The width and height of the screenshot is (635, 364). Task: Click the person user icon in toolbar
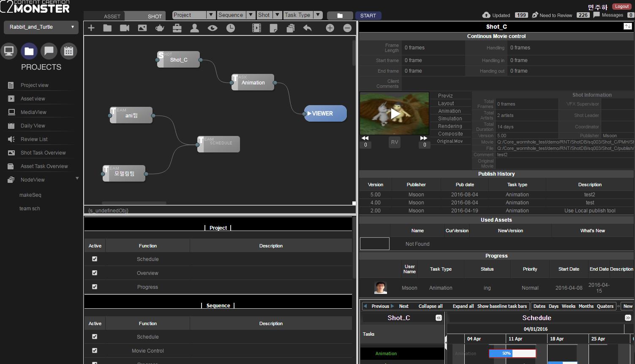tap(194, 28)
